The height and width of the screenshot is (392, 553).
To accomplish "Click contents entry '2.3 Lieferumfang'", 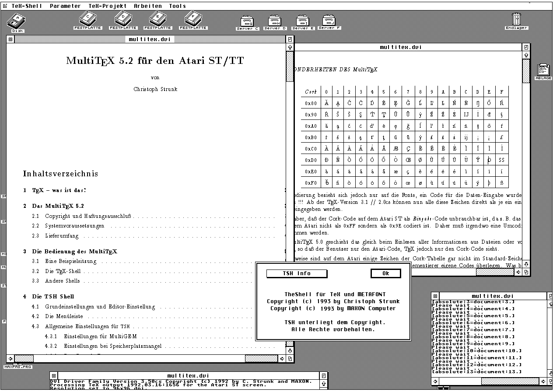I will click(x=56, y=236).
